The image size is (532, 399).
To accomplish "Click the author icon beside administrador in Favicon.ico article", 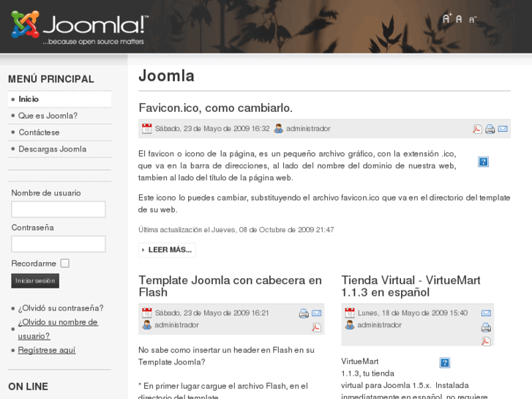I will point(279,128).
